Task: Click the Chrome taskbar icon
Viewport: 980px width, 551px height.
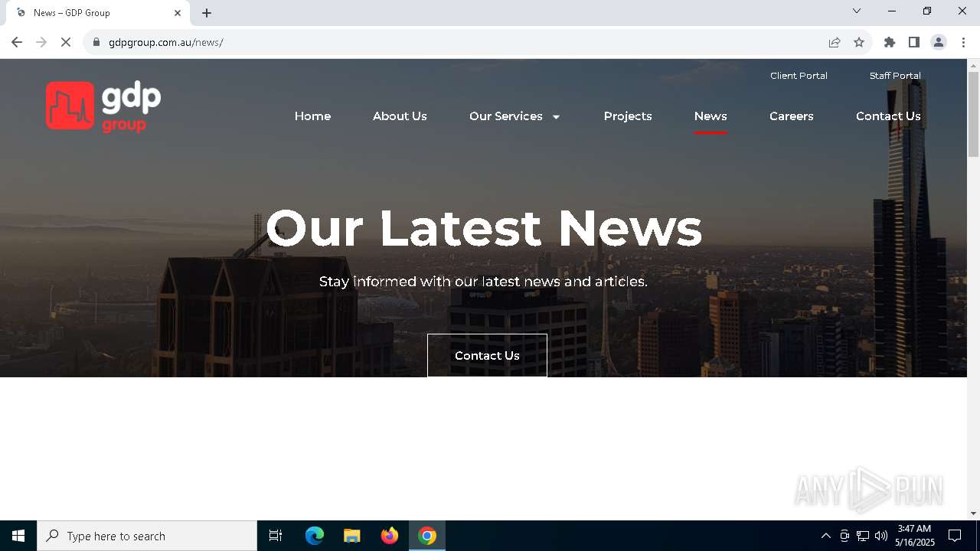Action: click(x=427, y=536)
